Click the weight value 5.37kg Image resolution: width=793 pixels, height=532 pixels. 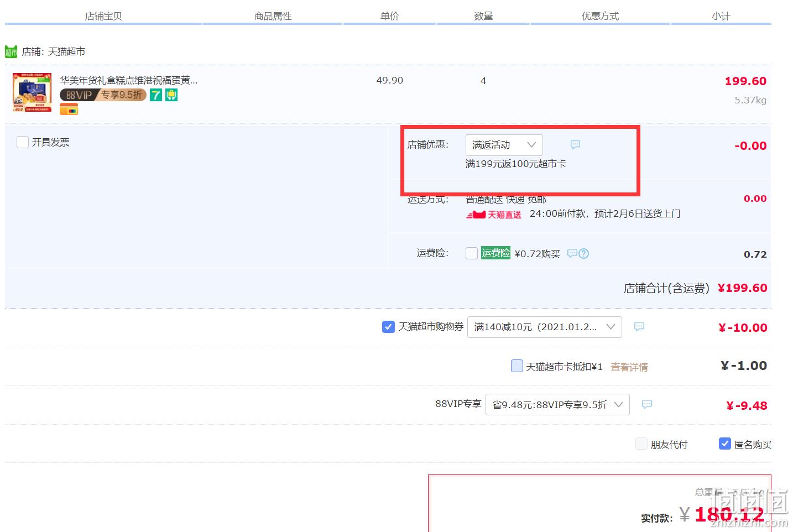[x=750, y=101]
